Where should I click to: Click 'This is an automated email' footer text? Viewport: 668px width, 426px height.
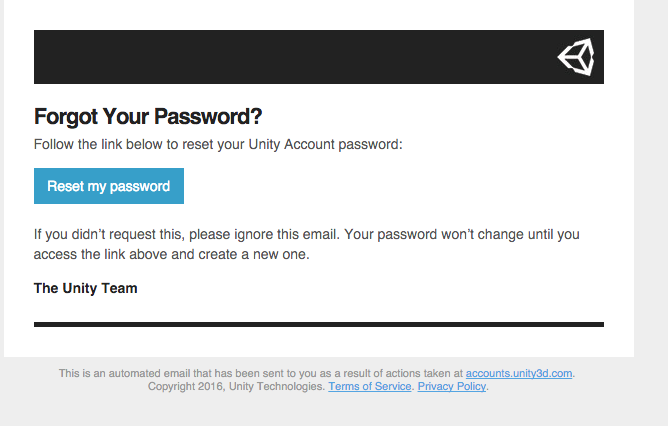point(261,373)
